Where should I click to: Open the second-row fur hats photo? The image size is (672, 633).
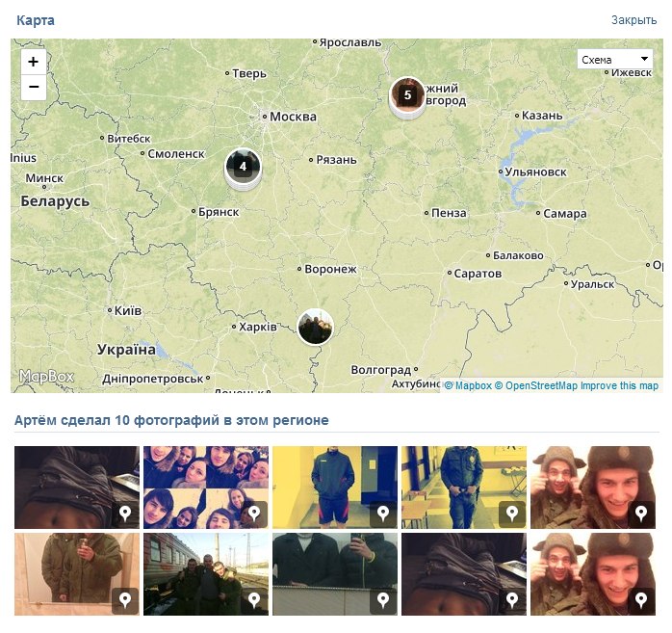(x=593, y=574)
